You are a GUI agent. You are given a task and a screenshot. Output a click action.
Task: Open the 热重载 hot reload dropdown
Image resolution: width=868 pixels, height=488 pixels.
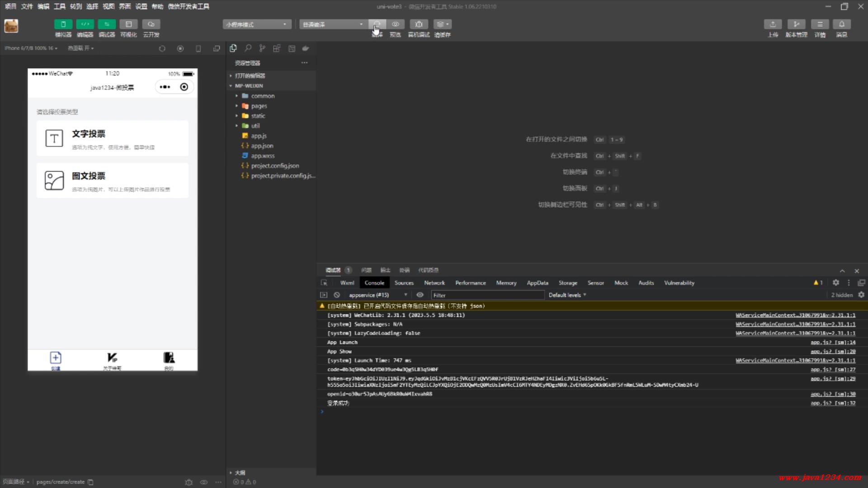[x=81, y=48]
